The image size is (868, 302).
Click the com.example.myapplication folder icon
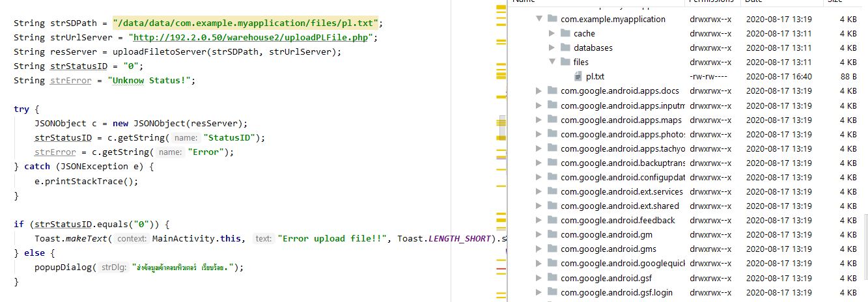(553, 19)
